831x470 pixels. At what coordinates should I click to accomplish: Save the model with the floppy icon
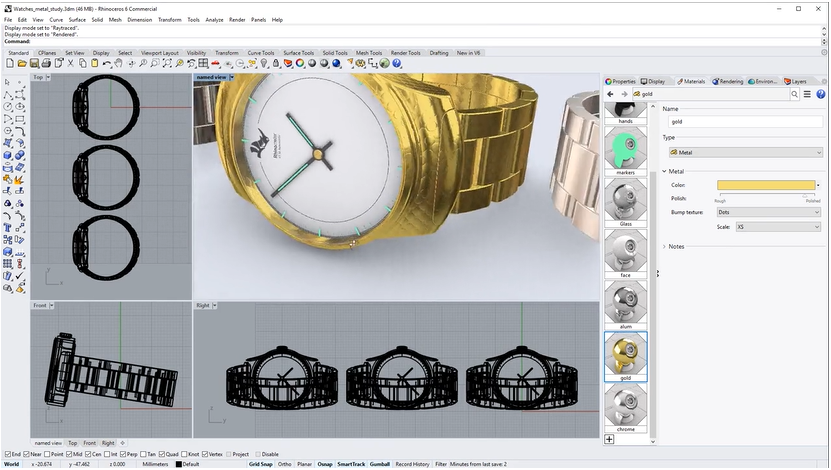[x=34, y=64]
